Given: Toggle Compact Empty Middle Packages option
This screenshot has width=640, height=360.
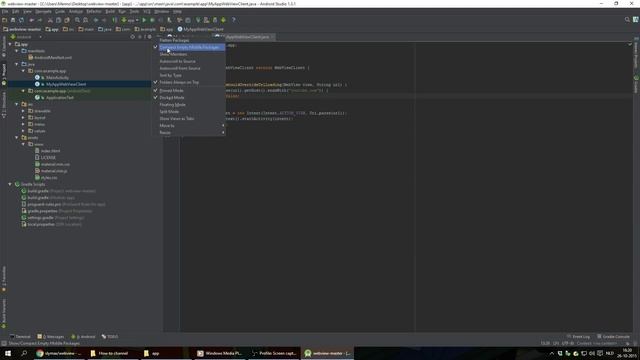Looking at the screenshot, I should point(189,47).
